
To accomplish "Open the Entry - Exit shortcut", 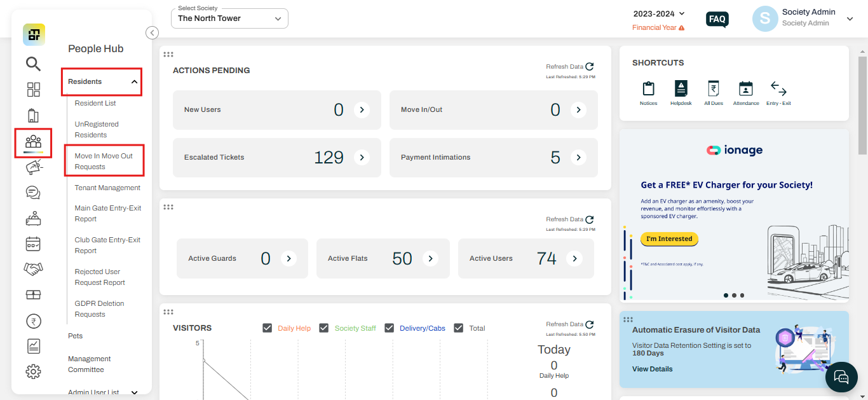I will coord(778,93).
